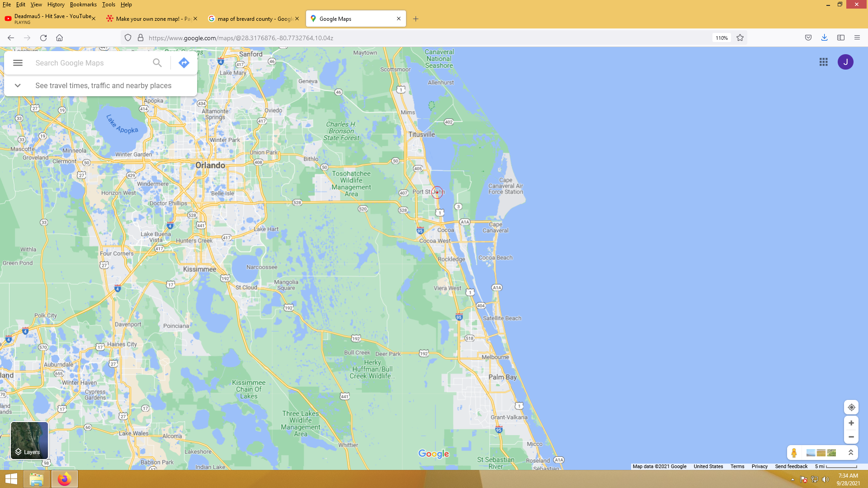Switch map type using the Layers thumbnail
Image resolution: width=868 pixels, height=488 pixels.
click(x=29, y=440)
